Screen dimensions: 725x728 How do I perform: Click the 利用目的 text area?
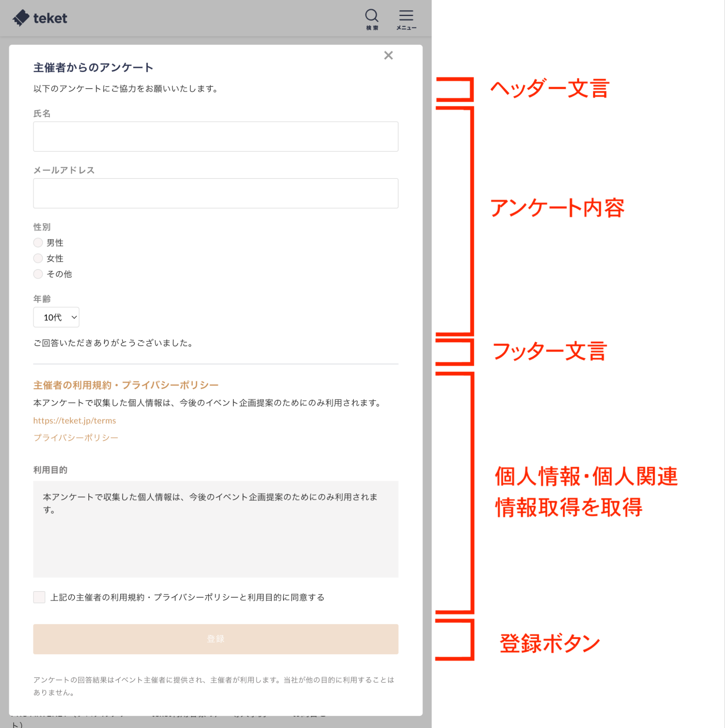point(216,529)
